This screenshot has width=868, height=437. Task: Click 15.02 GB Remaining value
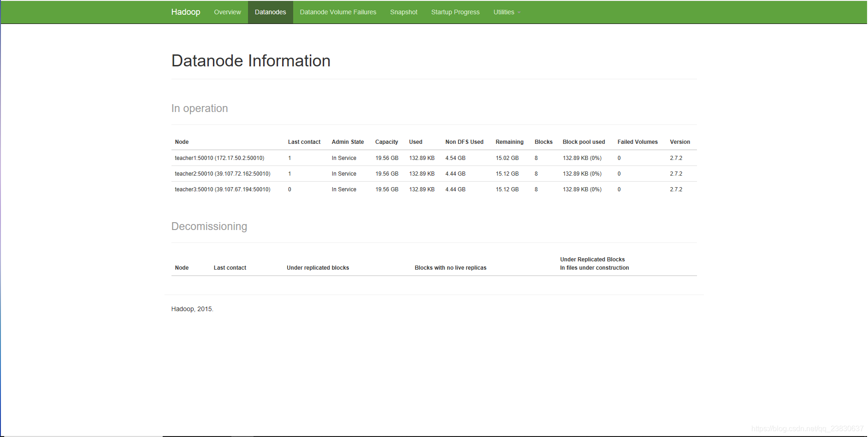(507, 158)
